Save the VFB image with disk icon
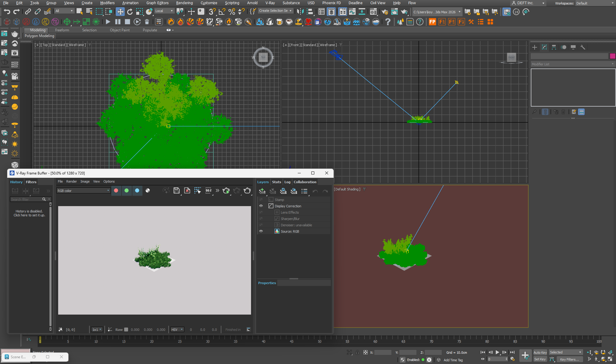The width and height of the screenshot is (616, 364). [177, 190]
